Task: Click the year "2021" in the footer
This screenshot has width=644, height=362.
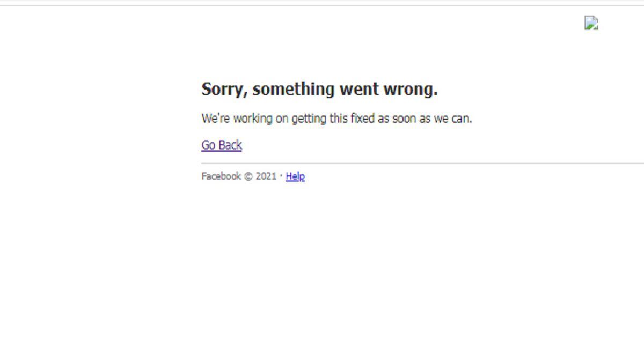Action: tap(266, 176)
